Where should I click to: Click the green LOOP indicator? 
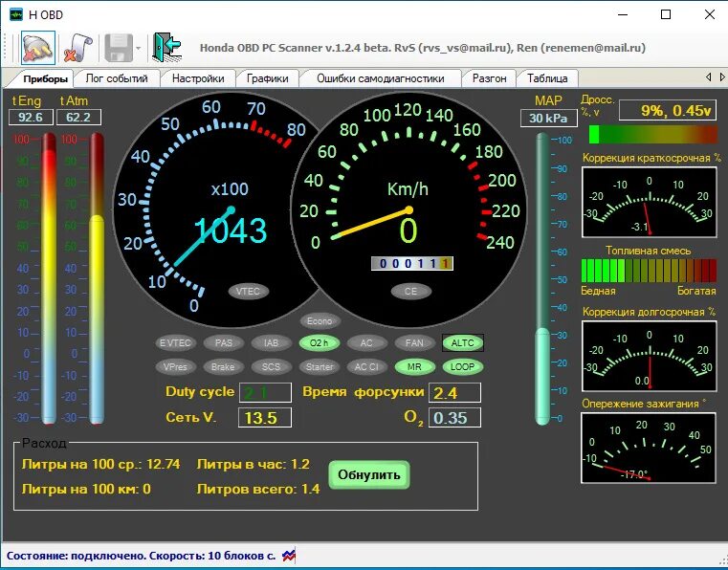pyautogui.click(x=462, y=366)
